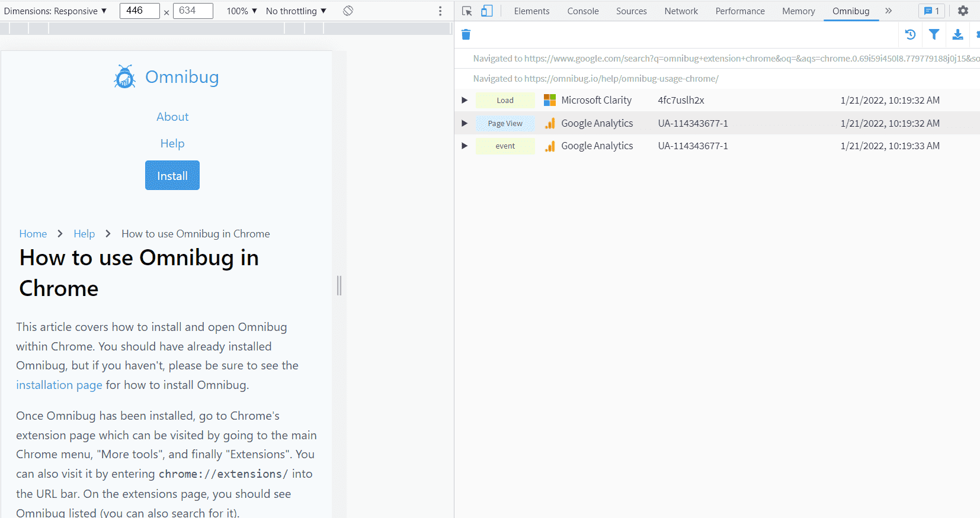
Task: Click Google Analytics name in event row
Action: [597, 146]
